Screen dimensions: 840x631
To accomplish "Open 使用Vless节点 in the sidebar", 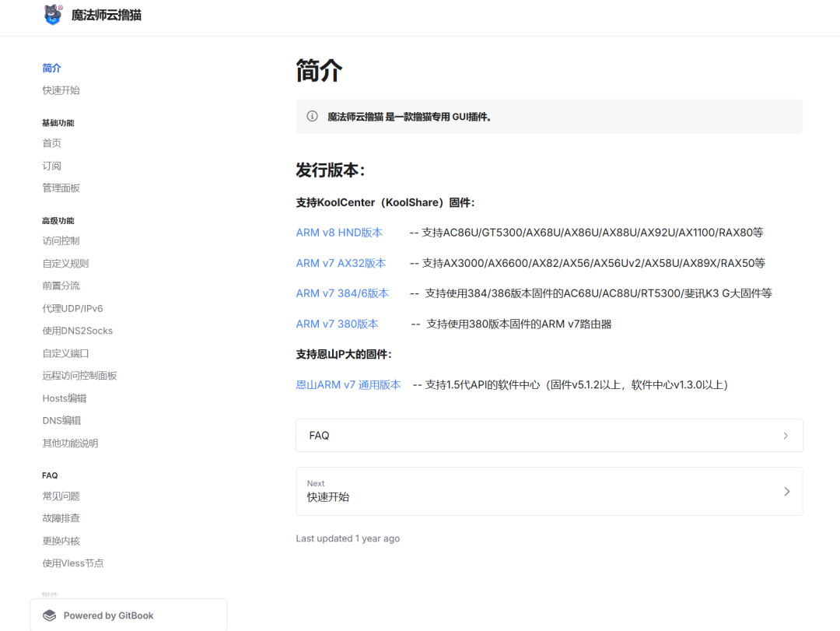I will pyautogui.click(x=73, y=563).
